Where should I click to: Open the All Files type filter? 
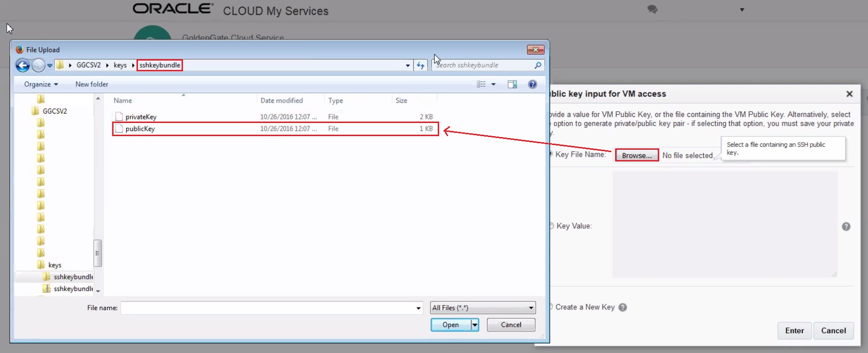click(x=483, y=308)
